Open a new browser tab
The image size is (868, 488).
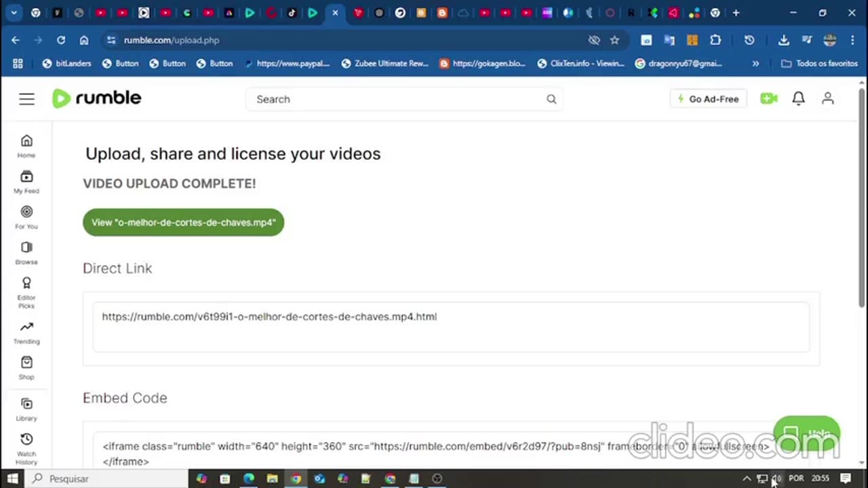coord(736,13)
